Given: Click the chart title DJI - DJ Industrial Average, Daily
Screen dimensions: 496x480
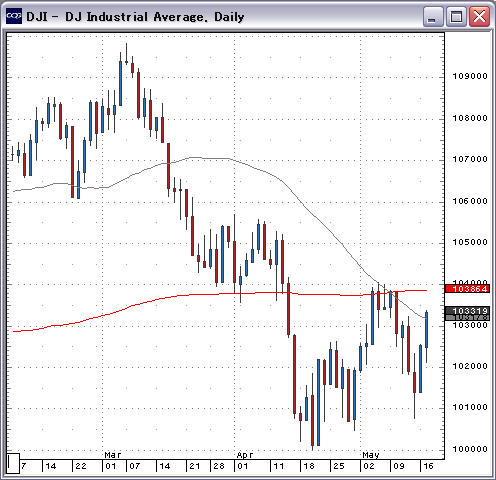Looking at the screenshot, I should click(135, 17).
